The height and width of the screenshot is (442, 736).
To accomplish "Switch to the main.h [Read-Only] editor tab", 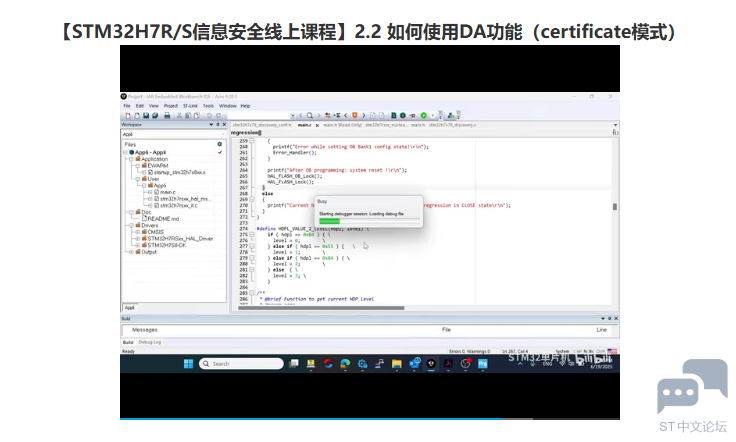I will (x=342, y=125).
